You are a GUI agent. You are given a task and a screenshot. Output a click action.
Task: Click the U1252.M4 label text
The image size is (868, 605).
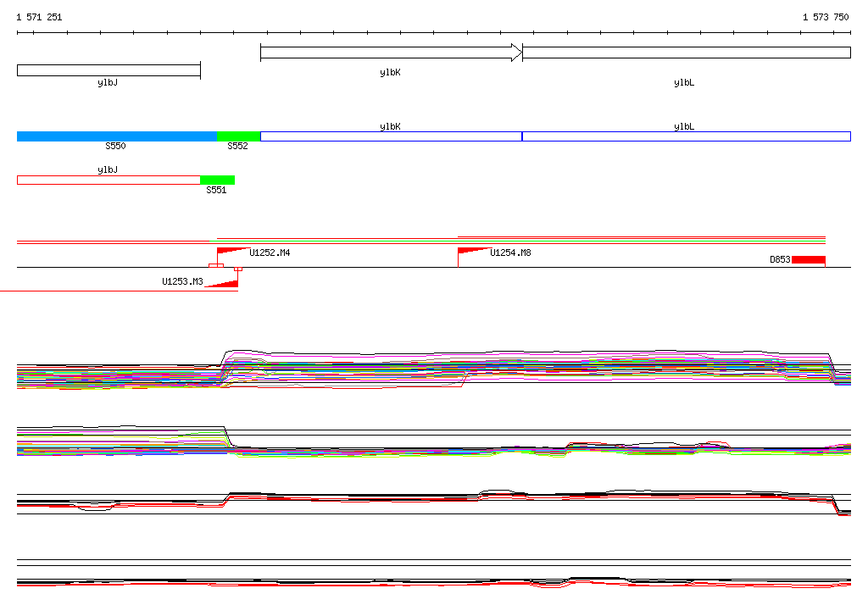[x=270, y=253]
